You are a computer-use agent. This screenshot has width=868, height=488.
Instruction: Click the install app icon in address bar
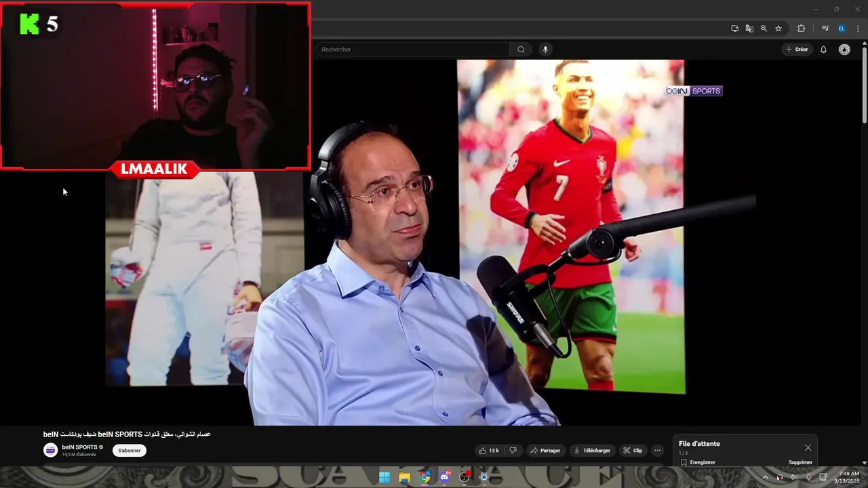click(x=734, y=28)
